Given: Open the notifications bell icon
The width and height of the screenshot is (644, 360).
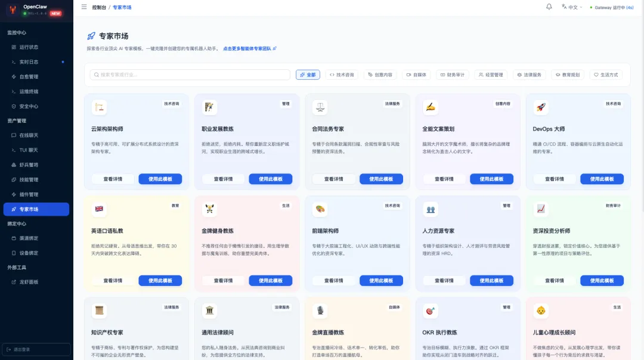Looking at the screenshot, I should pyautogui.click(x=549, y=7).
